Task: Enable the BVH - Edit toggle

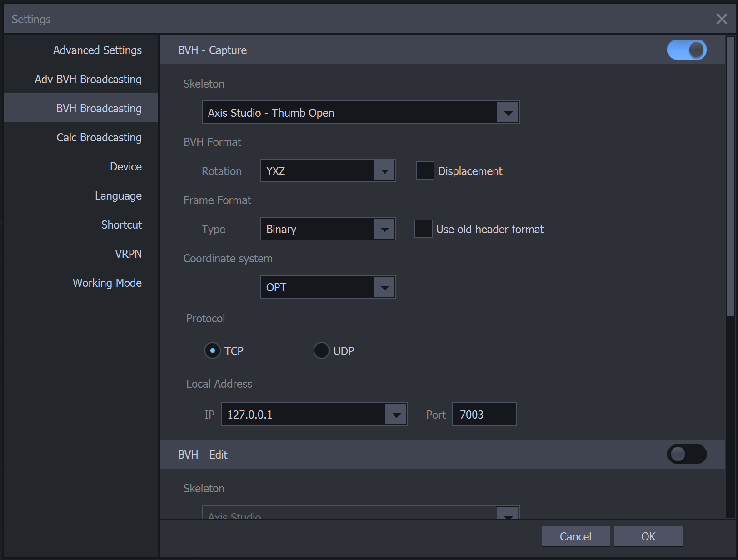Action: tap(687, 455)
